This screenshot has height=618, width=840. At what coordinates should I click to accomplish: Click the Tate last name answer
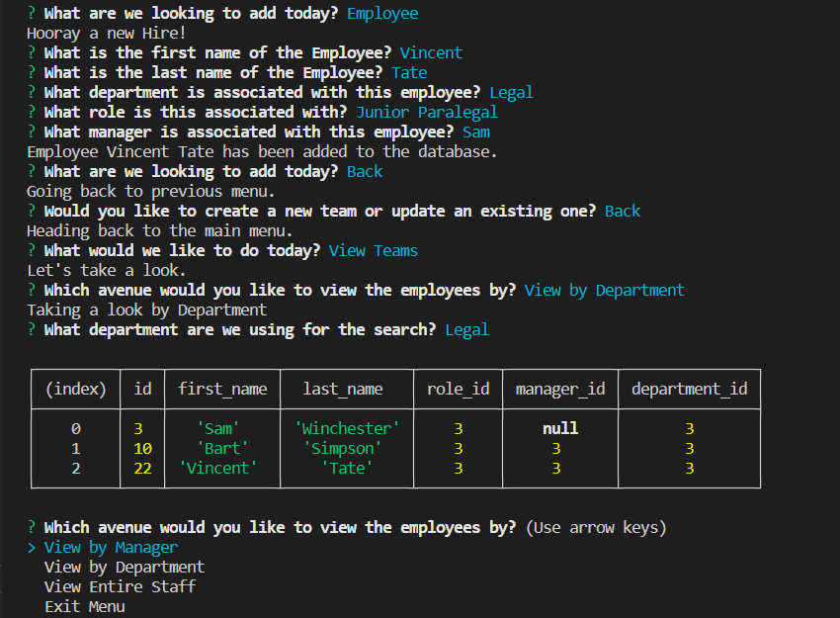pos(408,72)
